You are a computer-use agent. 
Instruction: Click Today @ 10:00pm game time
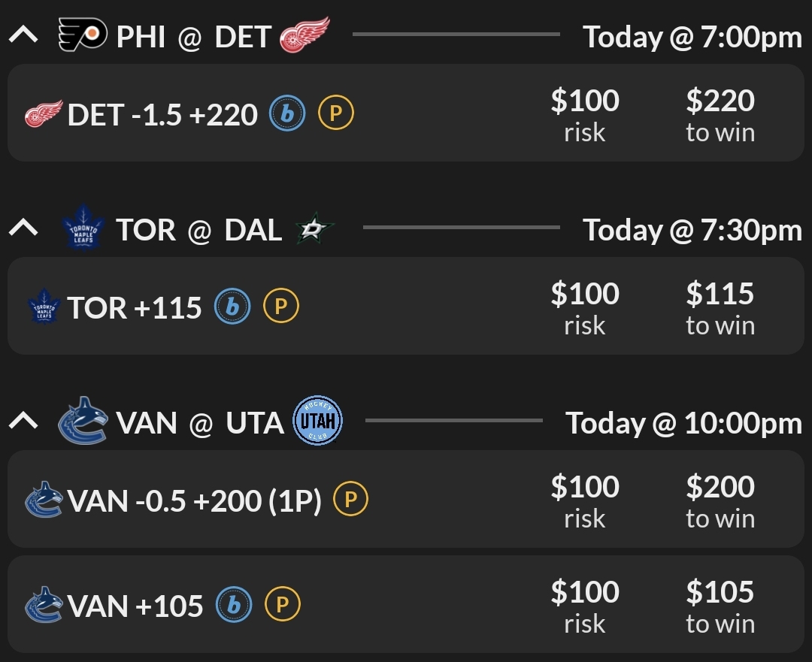click(x=683, y=423)
